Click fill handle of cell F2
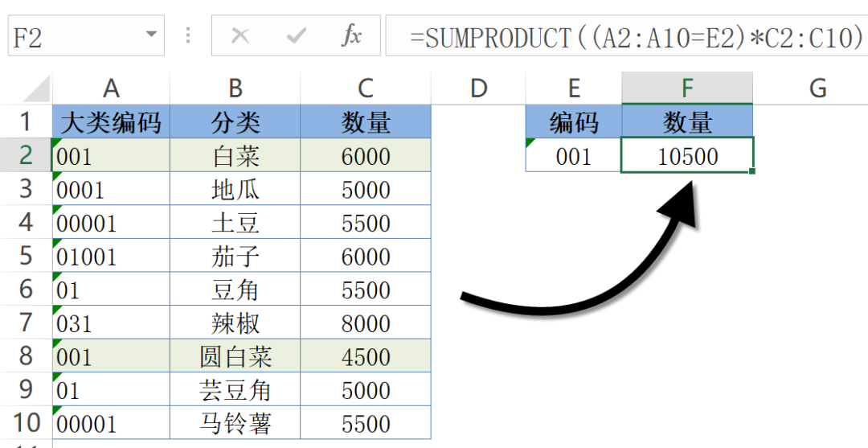This screenshot has height=448, width=868. point(752,171)
